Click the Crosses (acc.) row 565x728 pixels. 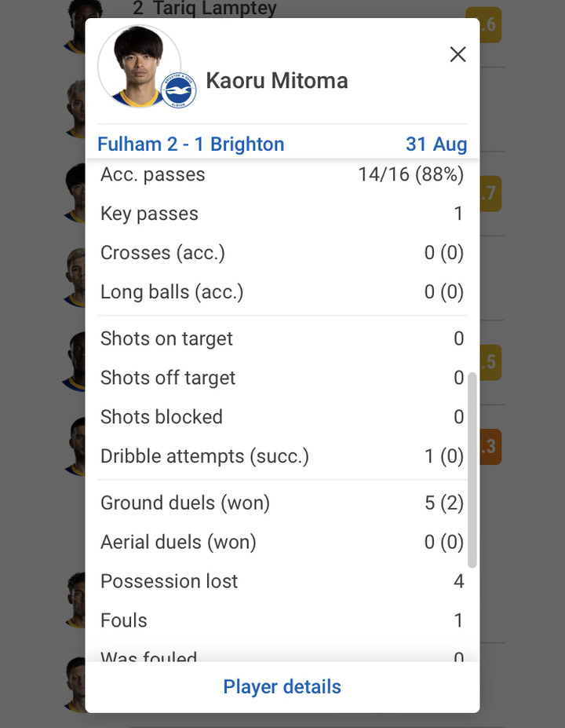coord(282,253)
